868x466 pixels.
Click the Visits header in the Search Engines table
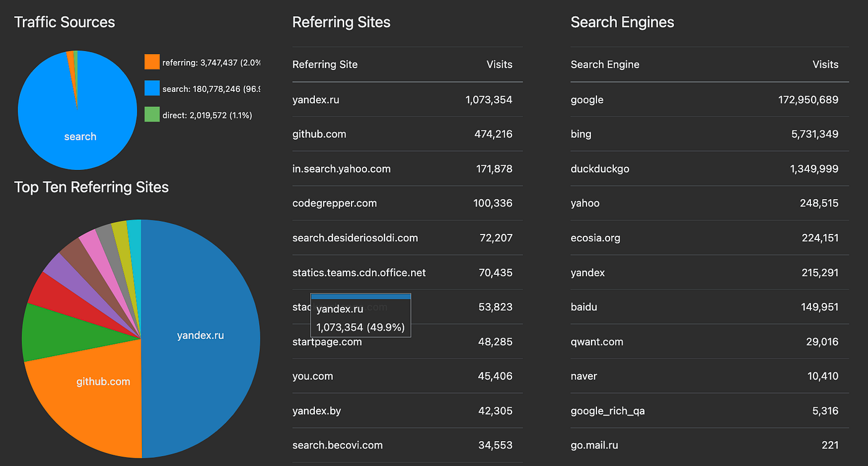click(x=825, y=65)
